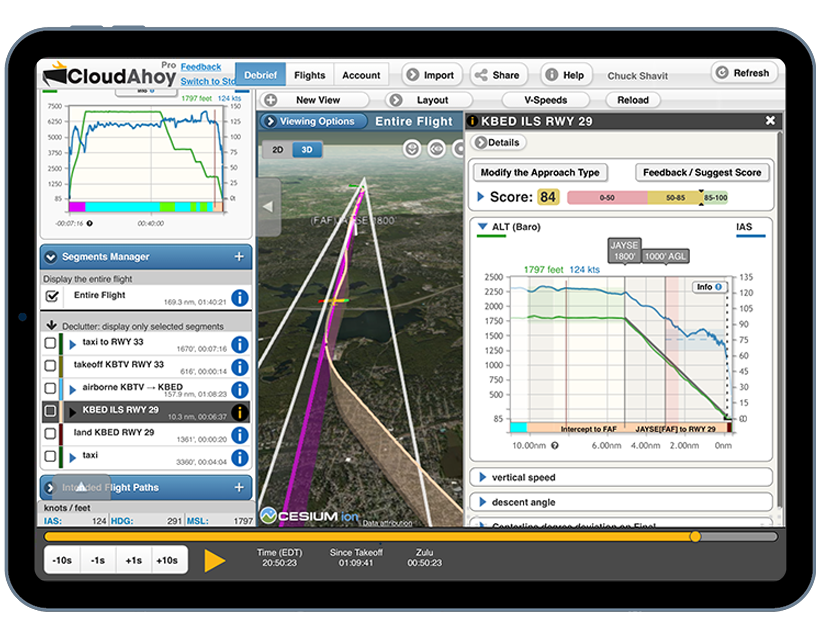Image resolution: width=821 pixels, height=638 pixels.
Task: Click Reload in the toolbar
Action: pyautogui.click(x=633, y=100)
